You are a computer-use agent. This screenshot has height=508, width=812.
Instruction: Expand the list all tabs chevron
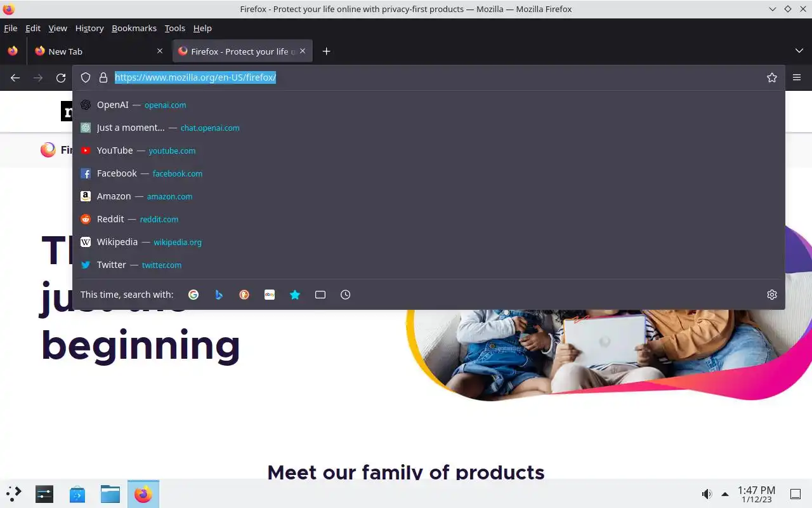click(x=799, y=51)
